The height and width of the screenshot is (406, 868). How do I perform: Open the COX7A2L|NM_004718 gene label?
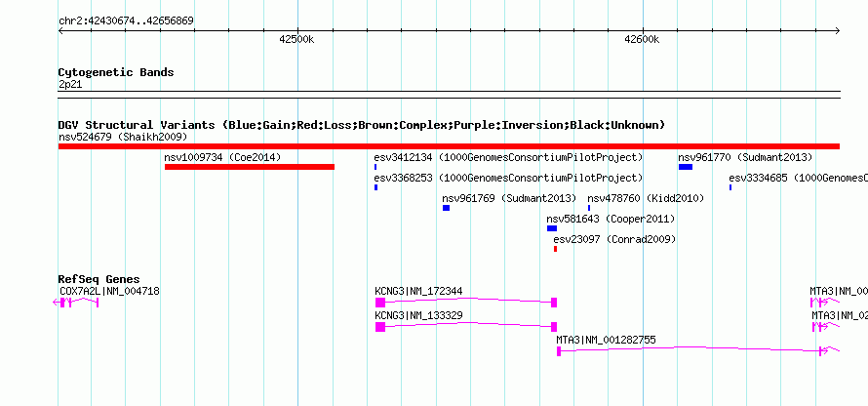[109, 291]
